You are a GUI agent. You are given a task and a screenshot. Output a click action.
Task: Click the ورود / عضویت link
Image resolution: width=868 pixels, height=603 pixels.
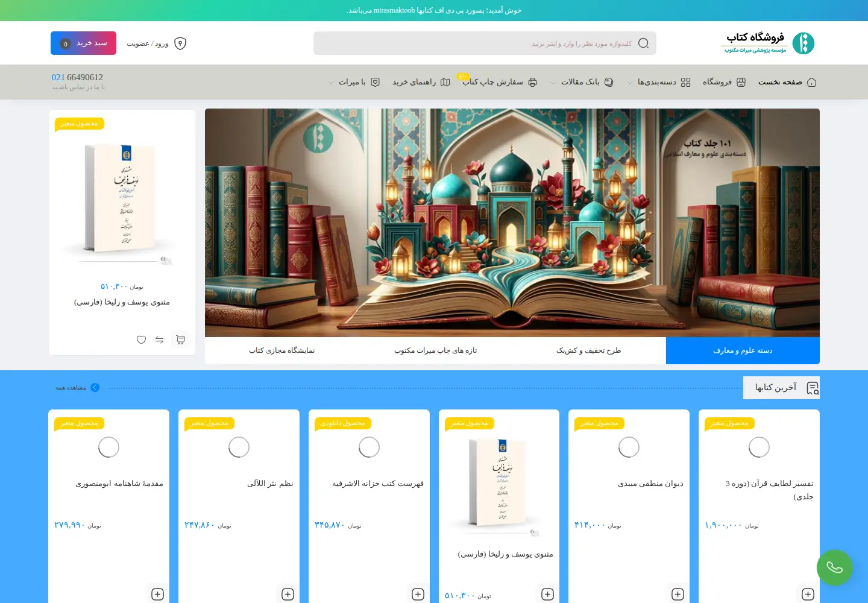pyautogui.click(x=148, y=43)
